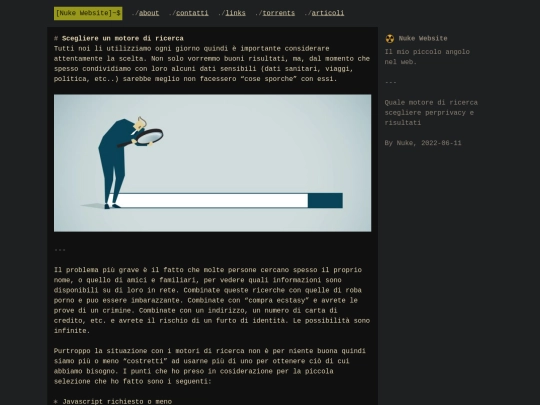Click the paragraph starting "Purtroppo la situazione"
Viewport: 540px width, 405px height.
[x=209, y=366]
